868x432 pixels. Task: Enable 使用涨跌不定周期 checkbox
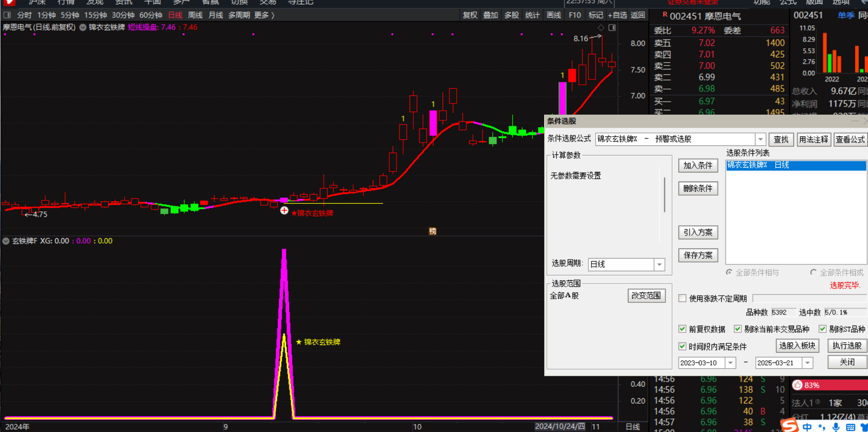point(682,299)
